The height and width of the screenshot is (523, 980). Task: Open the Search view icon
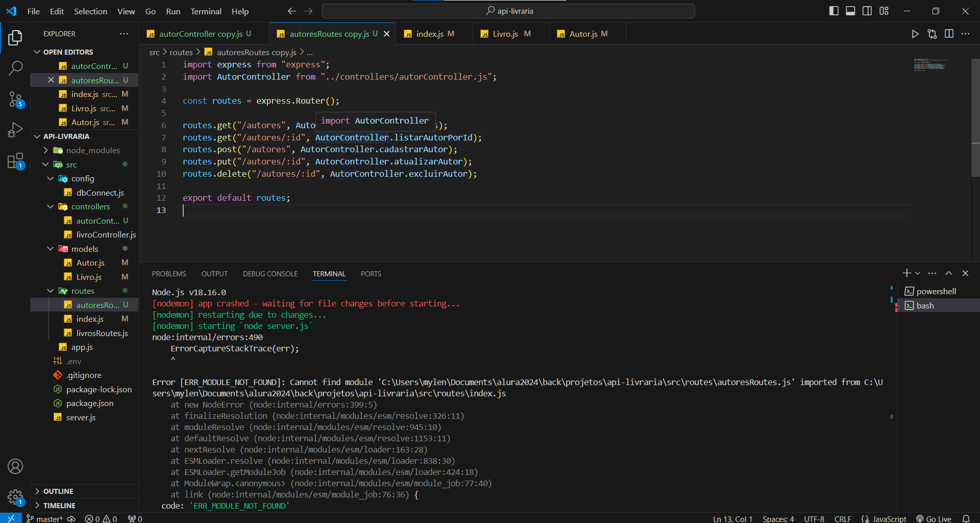(15, 68)
